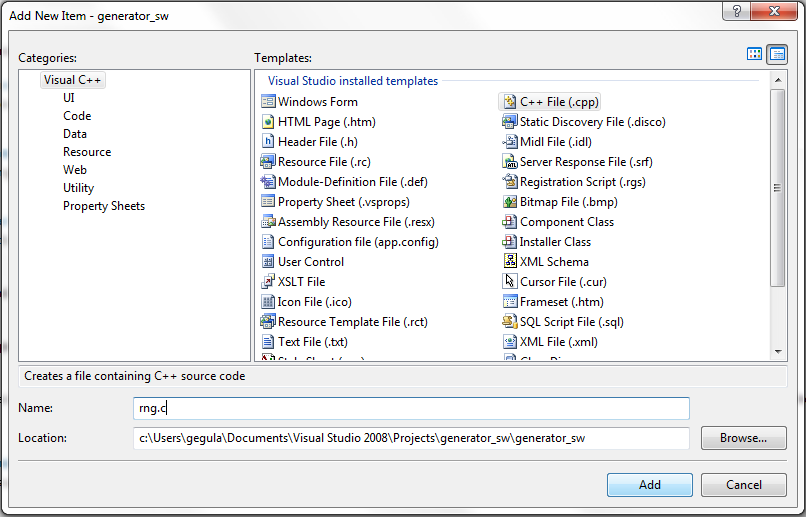Click the 'Visual Studio installed templates' heading
The width and height of the screenshot is (806, 517).
pyautogui.click(x=353, y=81)
